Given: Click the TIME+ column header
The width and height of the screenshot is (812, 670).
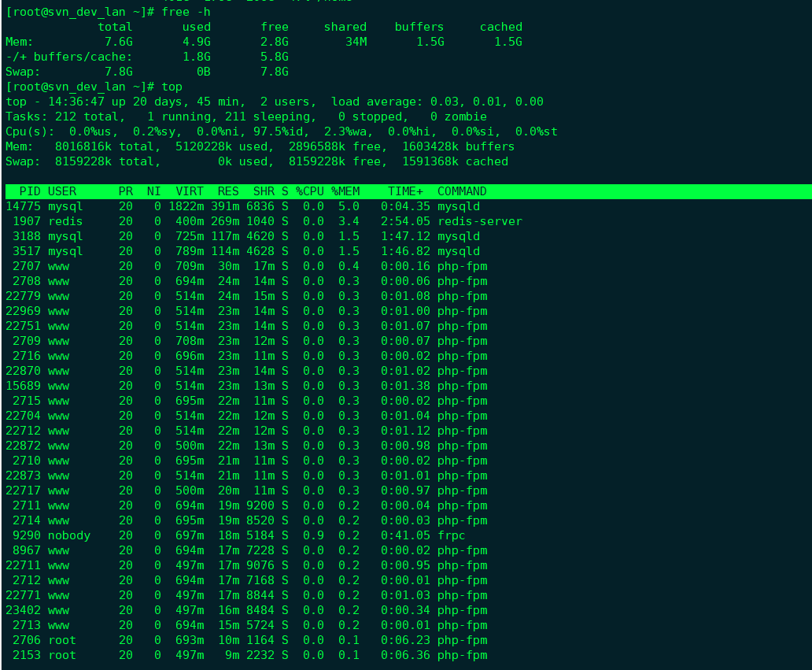Looking at the screenshot, I should 405,192.
